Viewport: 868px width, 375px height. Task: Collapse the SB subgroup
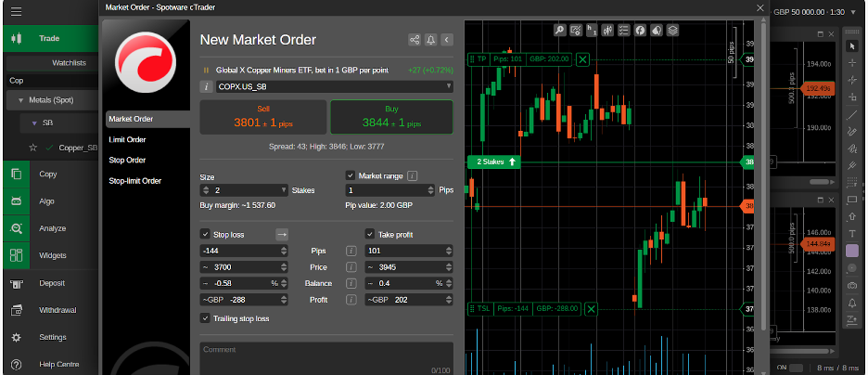(x=33, y=123)
